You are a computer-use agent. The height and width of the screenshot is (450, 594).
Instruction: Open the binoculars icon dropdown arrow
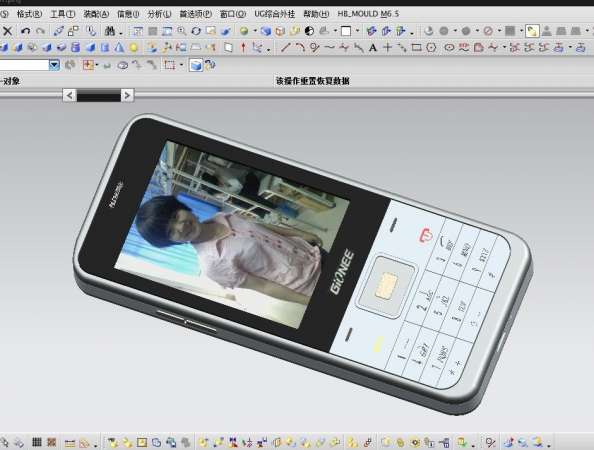(x=120, y=33)
